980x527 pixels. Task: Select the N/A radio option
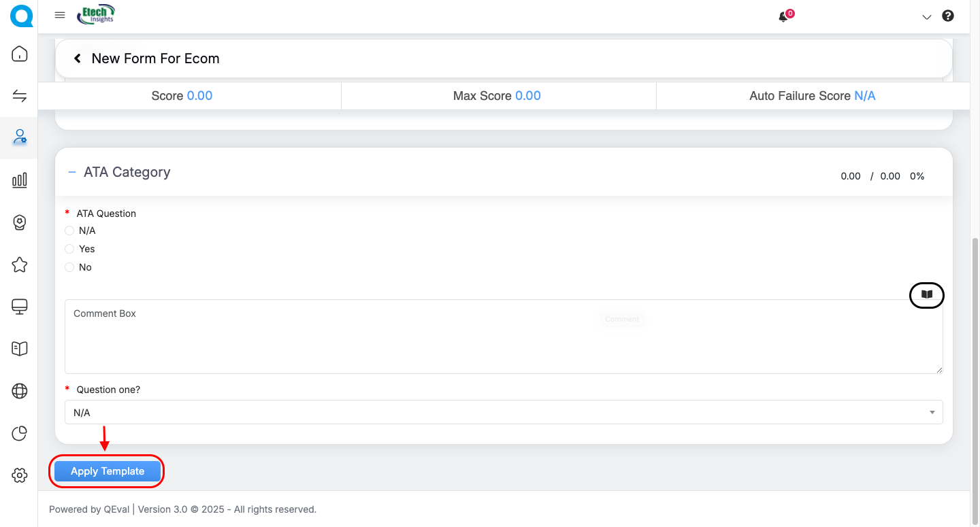69,231
